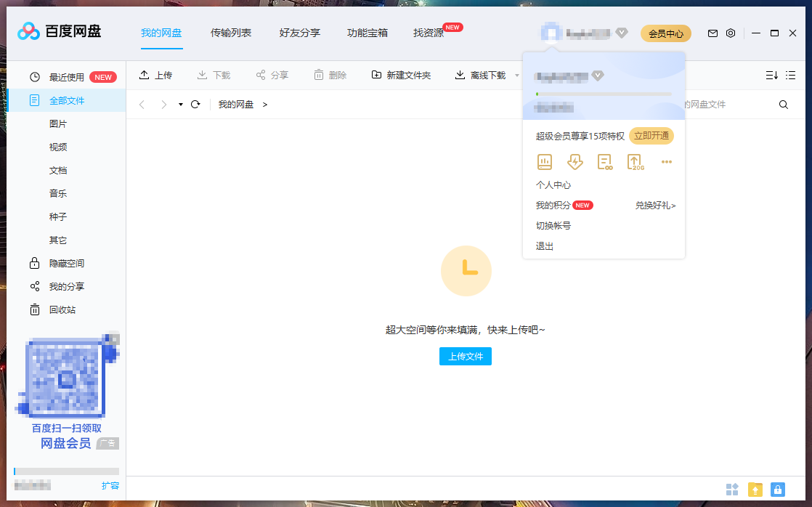Viewport: 812px width, 507px height.
Task: Open the settings gear icon
Action: [731, 33]
